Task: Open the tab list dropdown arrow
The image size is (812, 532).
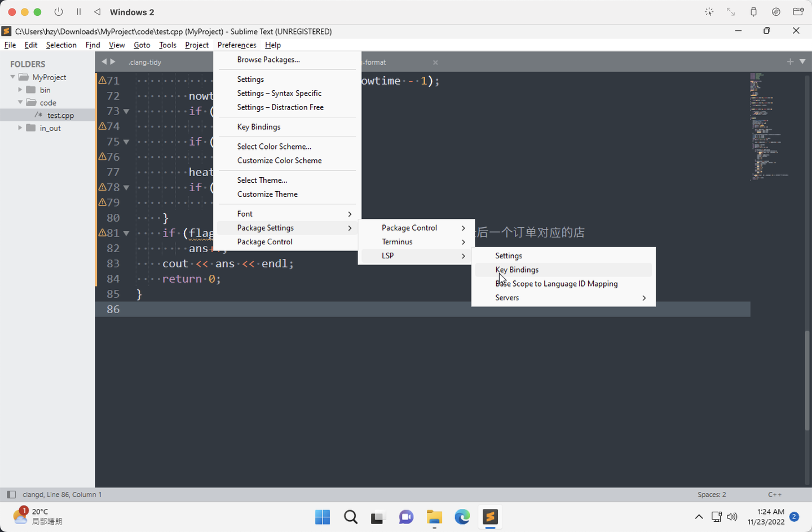Action: 802,61
